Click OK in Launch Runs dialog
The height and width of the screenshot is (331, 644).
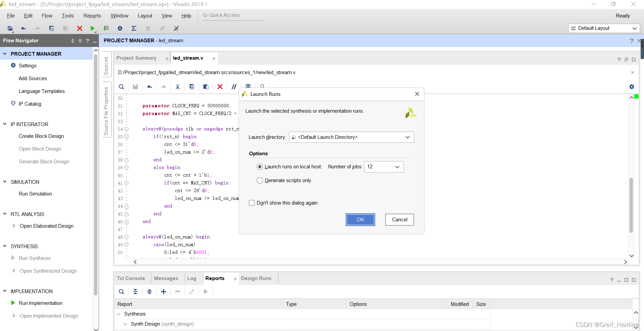[360, 220]
